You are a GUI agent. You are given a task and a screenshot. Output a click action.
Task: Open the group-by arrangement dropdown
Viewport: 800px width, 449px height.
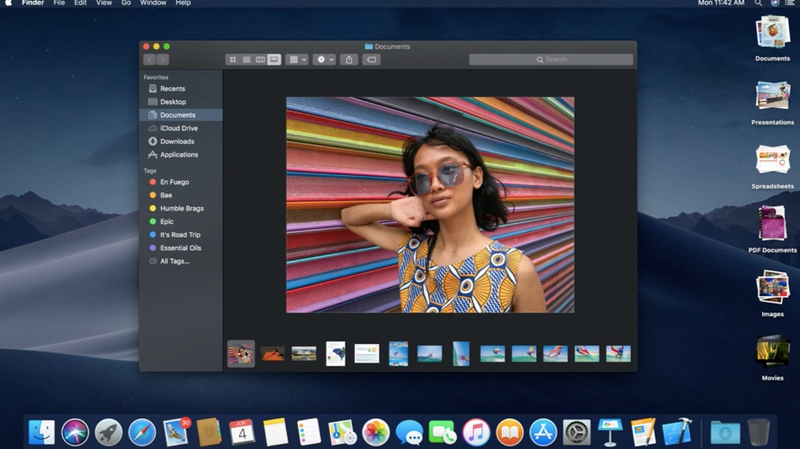297,60
